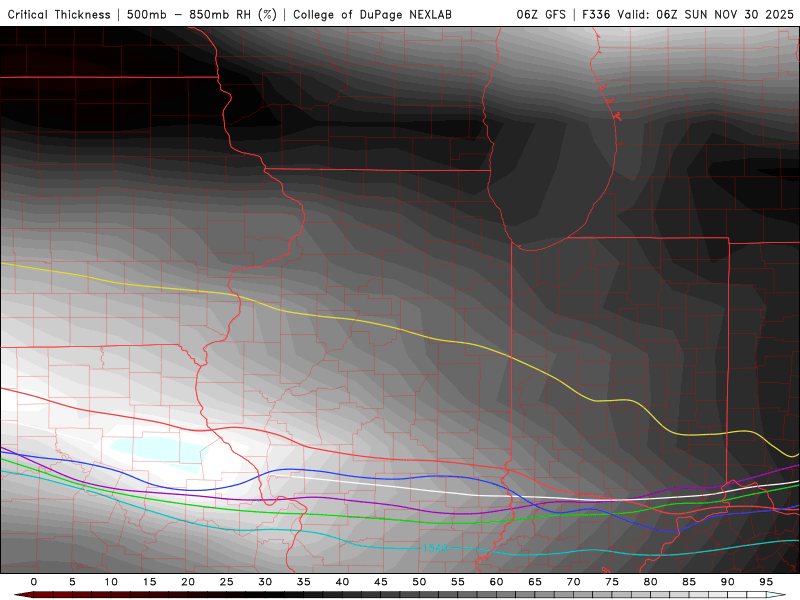Viewport: 800px width, 600px height.
Task: Click the "60" scale label
Action: tap(496, 582)
